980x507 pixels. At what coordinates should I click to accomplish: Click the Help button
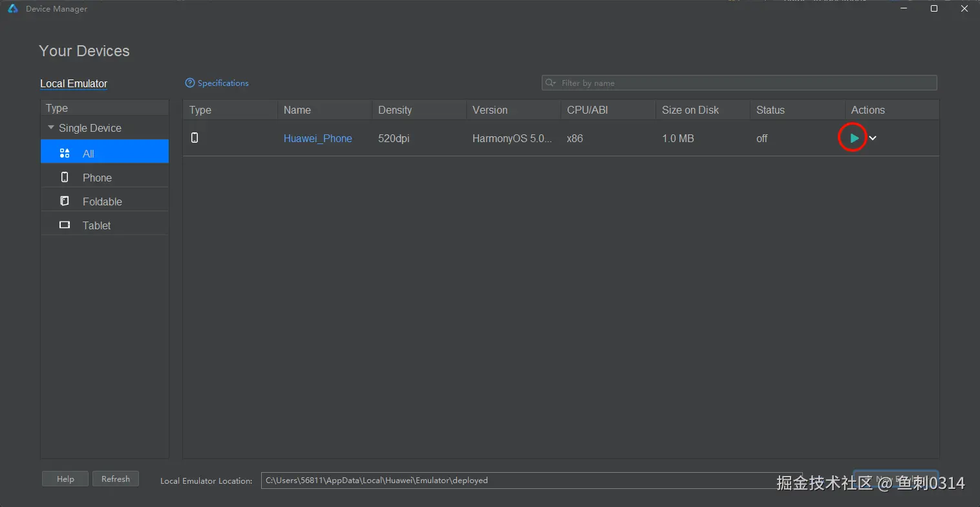[x=65, y=479]
